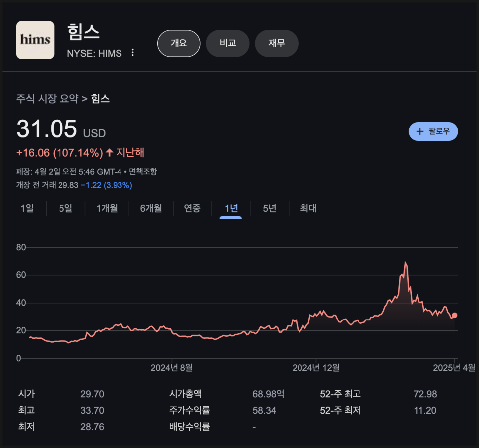Click the 배당수익률 label
The height and width of the screenshot is (448, 479).
coord(189,426)
